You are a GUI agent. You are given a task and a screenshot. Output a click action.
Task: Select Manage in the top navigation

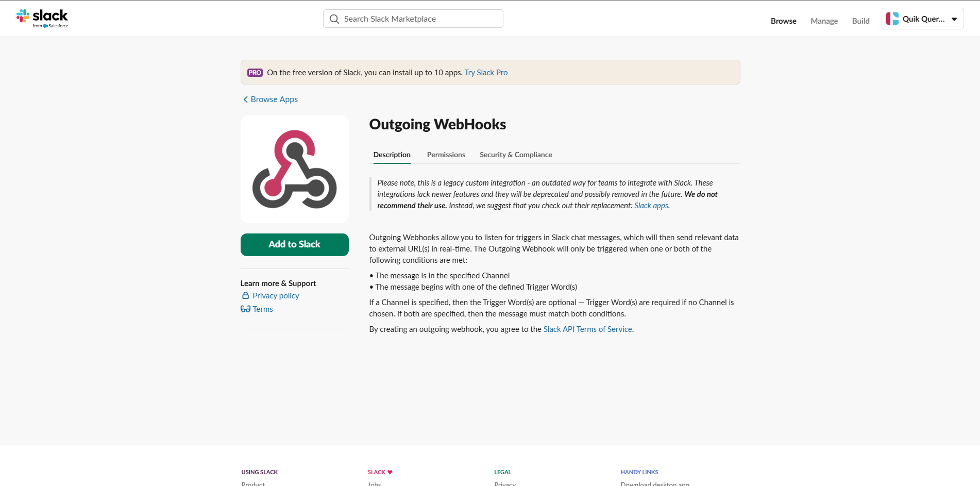tap(824, 21)
